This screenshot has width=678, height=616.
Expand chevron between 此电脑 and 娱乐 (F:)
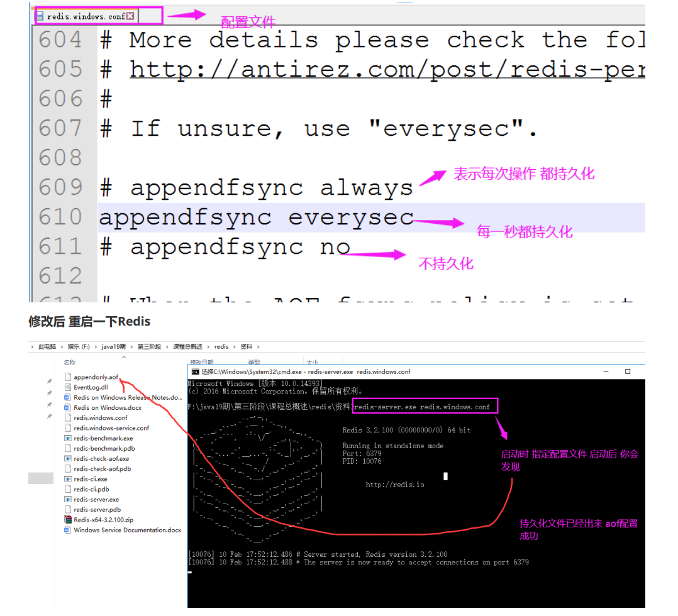[x=62, y=347]
